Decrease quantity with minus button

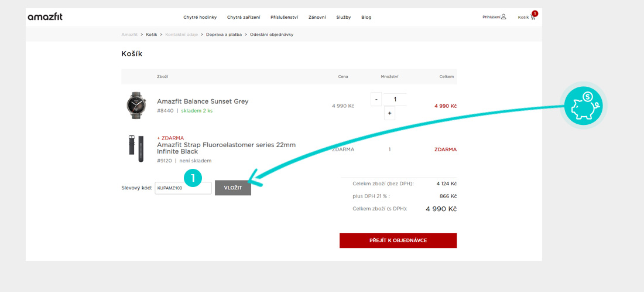(376, 99)
